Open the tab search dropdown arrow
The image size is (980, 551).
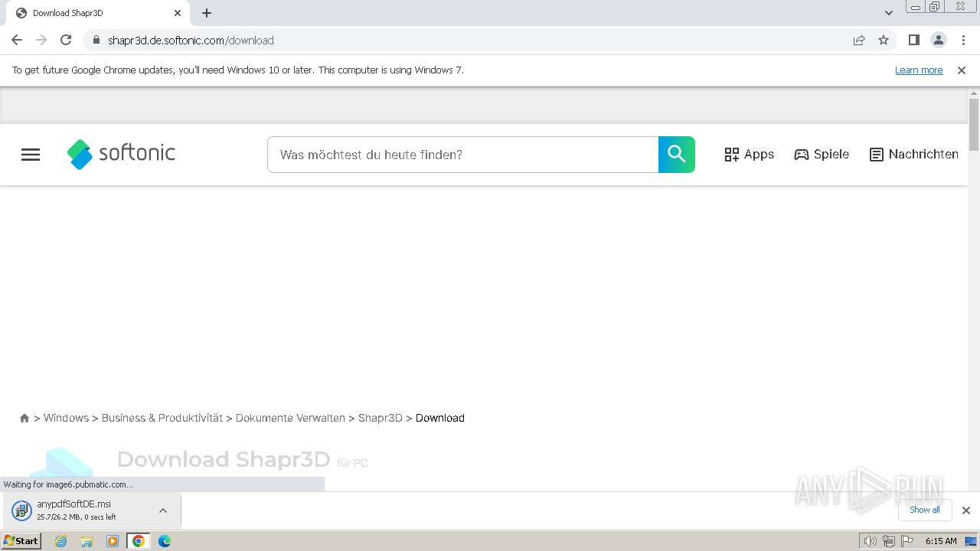[889, 13]
